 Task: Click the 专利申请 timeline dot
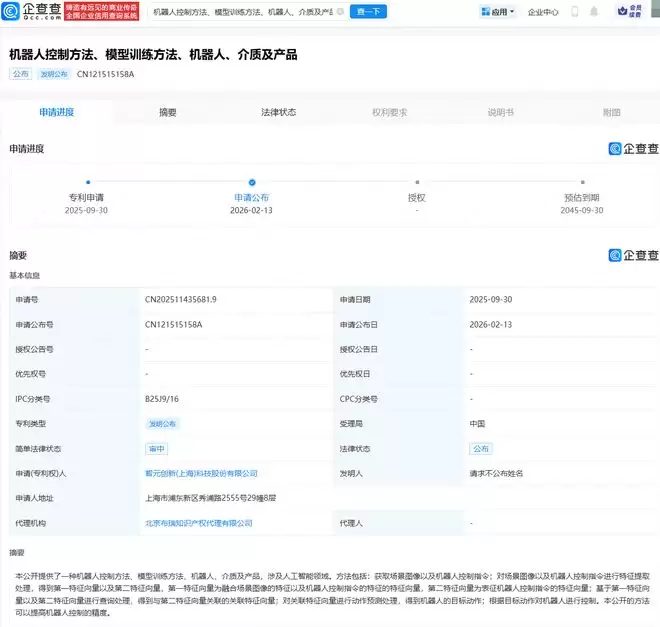click(88, 182)
